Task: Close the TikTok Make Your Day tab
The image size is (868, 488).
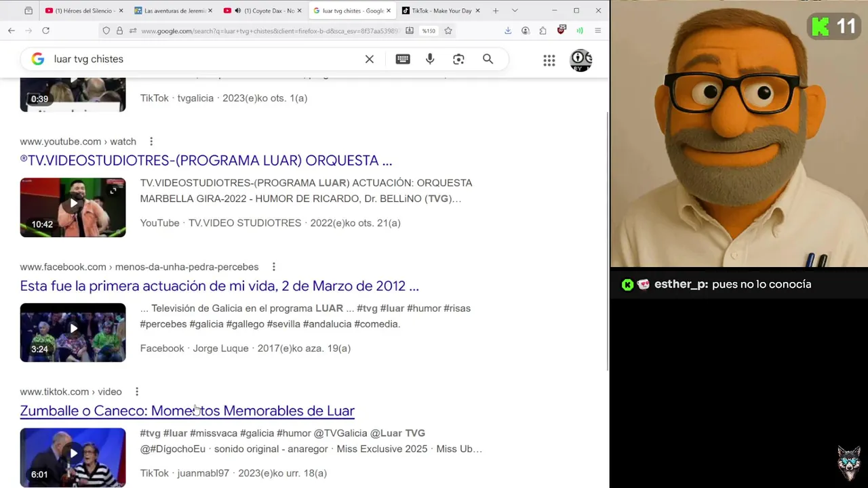Action: (477, 11)
